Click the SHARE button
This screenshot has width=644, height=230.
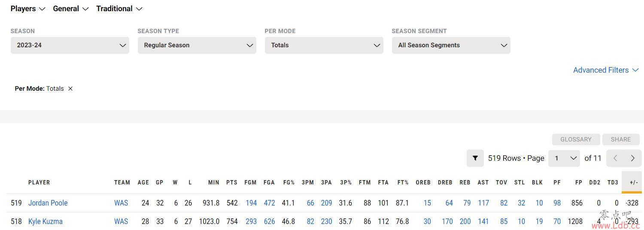[x=621, y=139]
